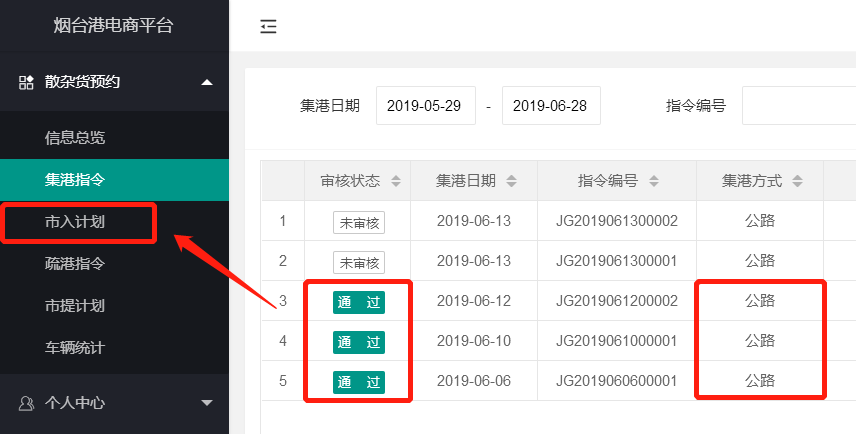Click date 2019-06-13 in row 2

[474, 260]
